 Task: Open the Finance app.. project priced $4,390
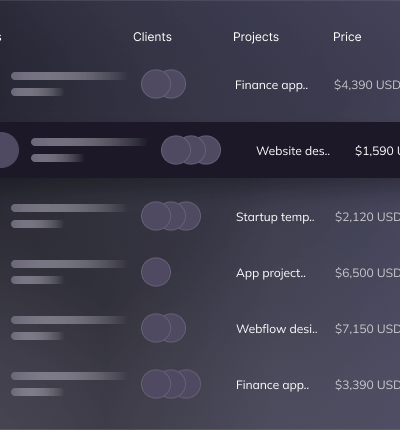coord(271,85)
